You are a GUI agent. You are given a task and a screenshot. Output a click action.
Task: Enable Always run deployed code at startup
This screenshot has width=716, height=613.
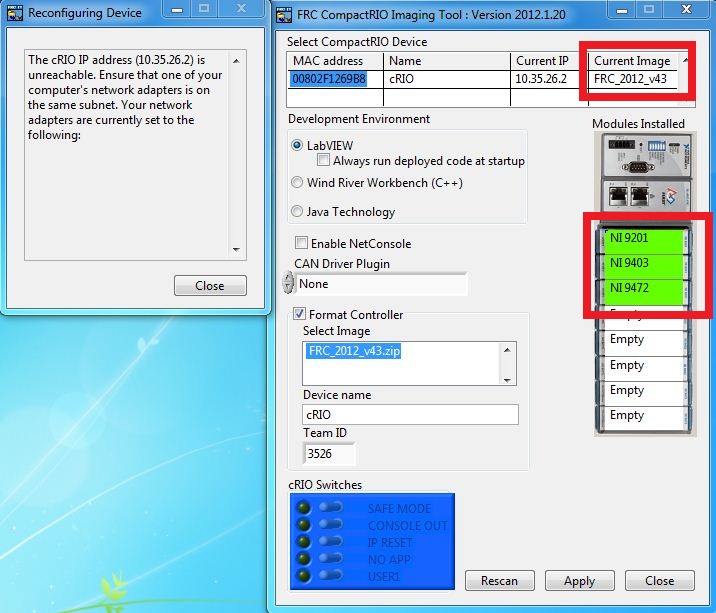tap(323, 160)
